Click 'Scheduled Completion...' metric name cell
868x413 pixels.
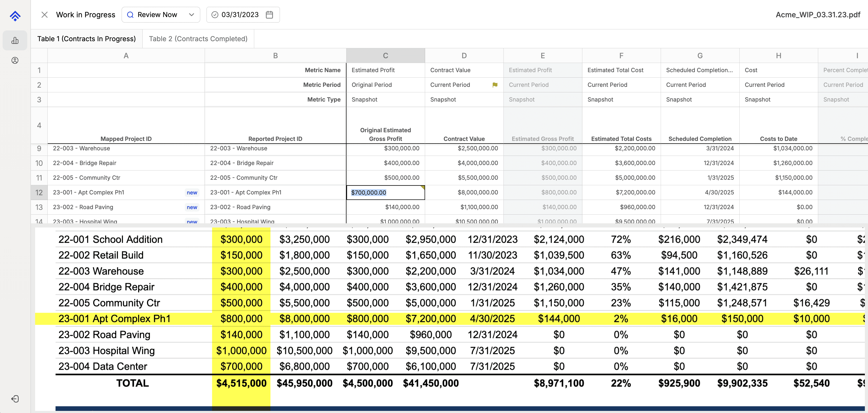pos(700,70)
